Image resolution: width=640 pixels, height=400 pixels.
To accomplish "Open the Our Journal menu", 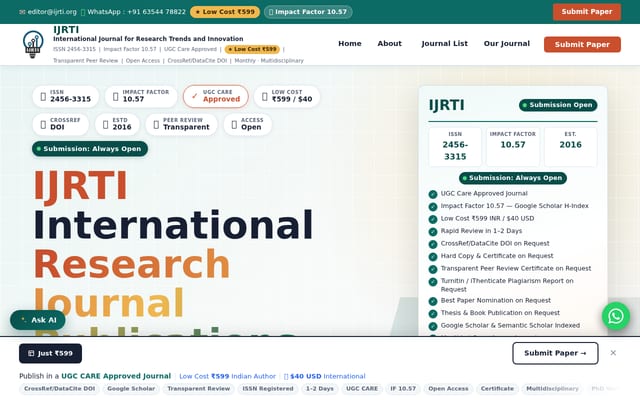I will (x=507, y=44).
